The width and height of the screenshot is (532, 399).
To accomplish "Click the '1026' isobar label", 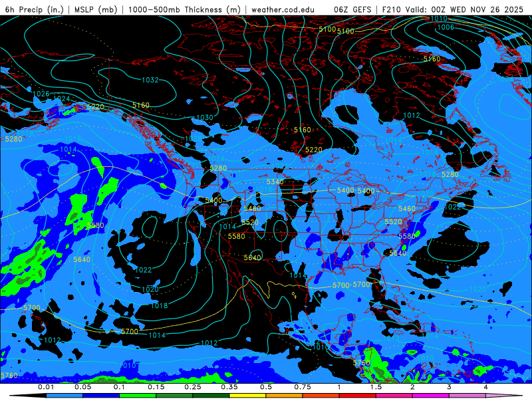I will click(x=41, y=94).
